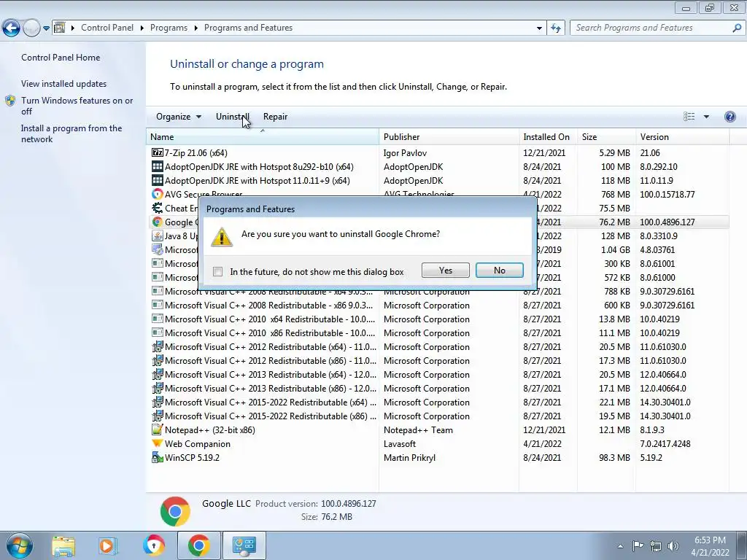This screenshot has width=747, height=560.
Task: Sort by the Publisher column header
Action: (x=449, y=136)
